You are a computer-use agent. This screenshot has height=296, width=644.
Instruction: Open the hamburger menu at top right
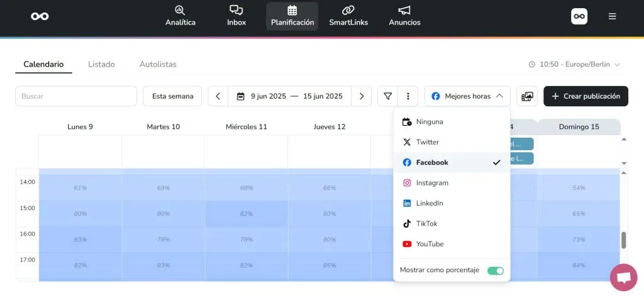pos(612,16)
